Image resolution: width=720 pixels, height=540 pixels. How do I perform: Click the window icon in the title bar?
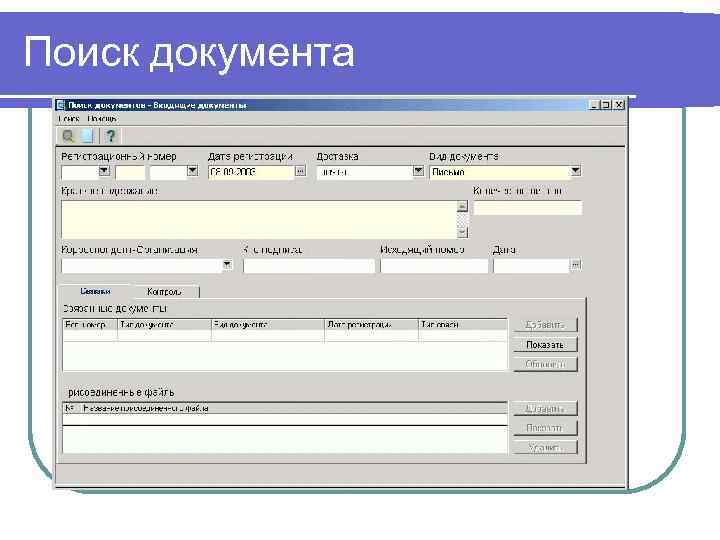(61, 105)
